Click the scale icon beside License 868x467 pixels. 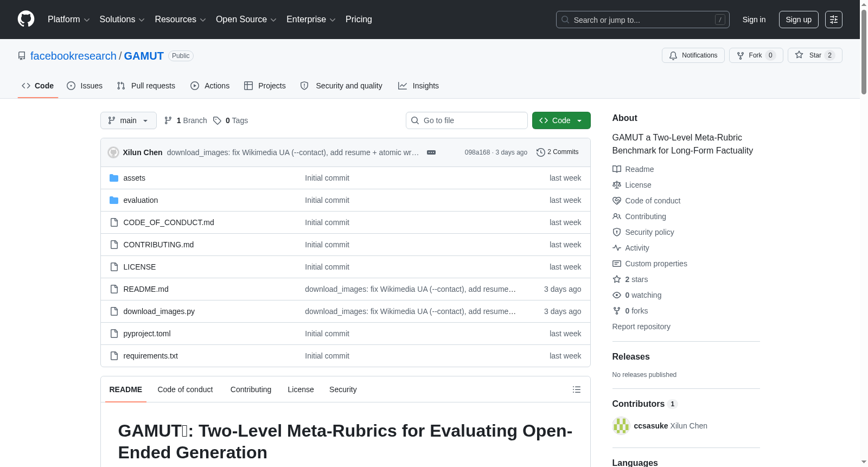(617, 185)
